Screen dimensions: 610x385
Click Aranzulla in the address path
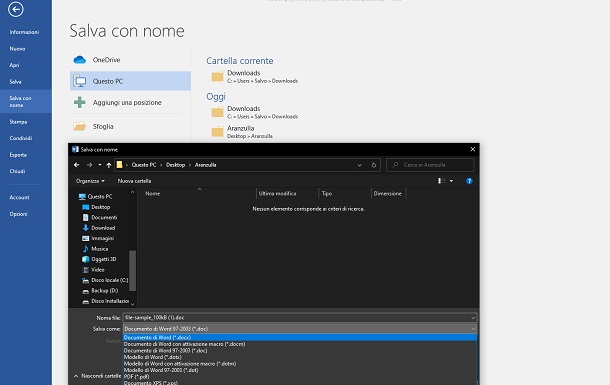click(205, 165)
